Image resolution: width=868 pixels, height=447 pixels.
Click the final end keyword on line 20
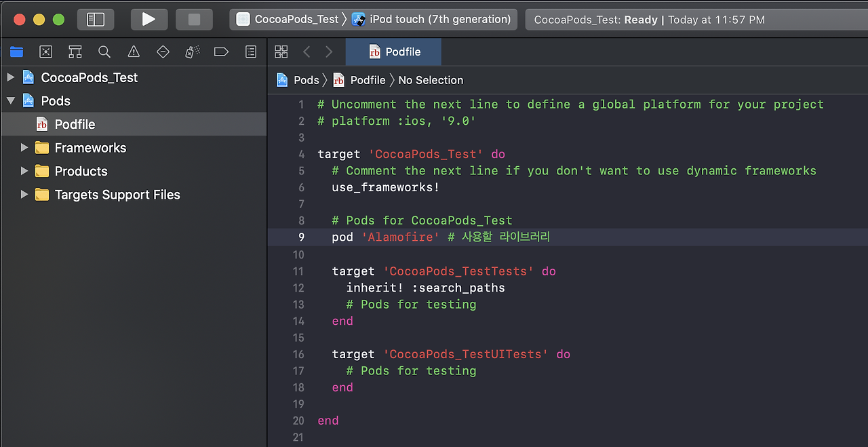pyautogui.click(x=328, y=421)
